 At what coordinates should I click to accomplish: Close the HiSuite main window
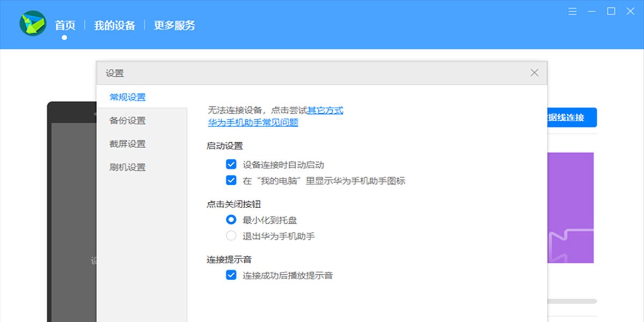[630, 11]
